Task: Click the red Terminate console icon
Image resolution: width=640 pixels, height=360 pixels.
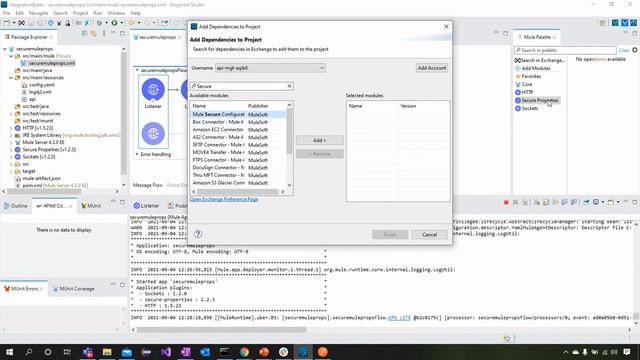Action: click(506, 202)
